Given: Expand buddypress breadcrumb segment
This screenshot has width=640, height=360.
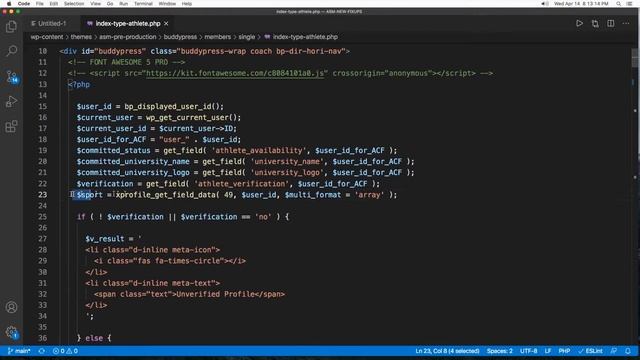Looking at the screenshot, I should click(x=180, y=37).
